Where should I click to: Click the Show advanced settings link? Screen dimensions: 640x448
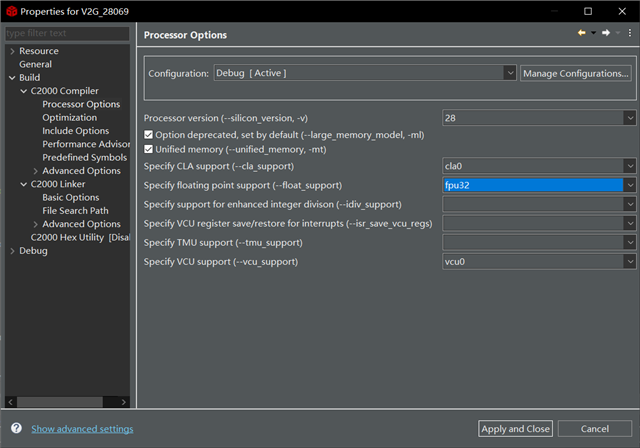point(82,429)
